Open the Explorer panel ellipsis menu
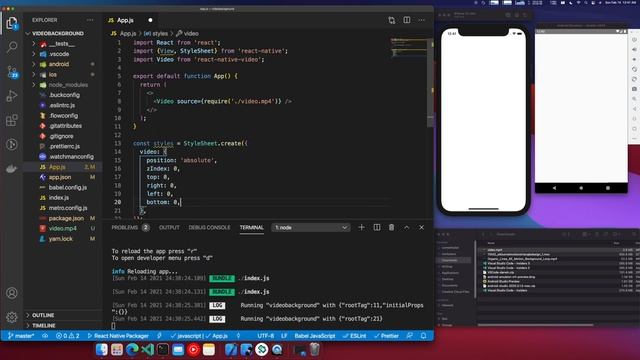640x360 pixels. pyautogui.click(x=90, y=20)
